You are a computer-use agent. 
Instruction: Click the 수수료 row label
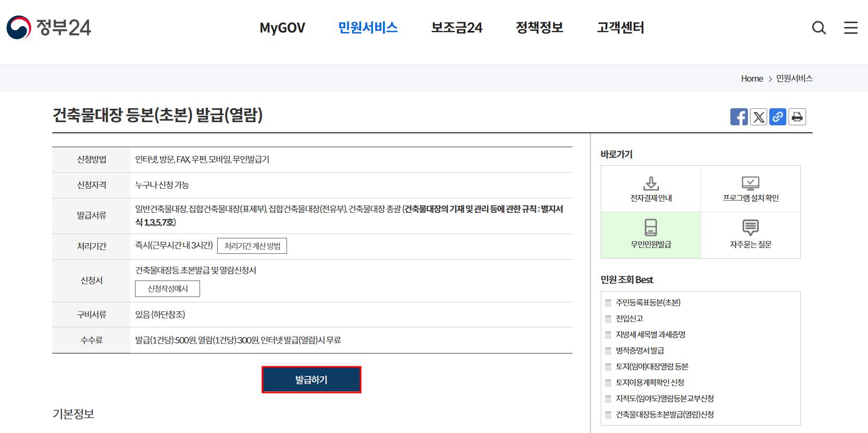click(91, 340)
